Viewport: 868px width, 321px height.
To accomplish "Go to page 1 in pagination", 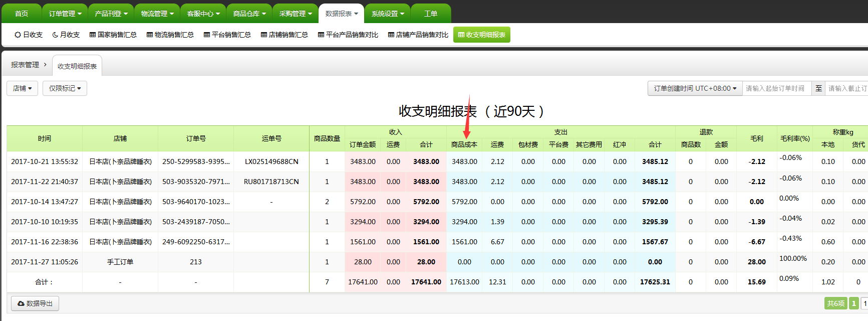I will coord(854,303).
